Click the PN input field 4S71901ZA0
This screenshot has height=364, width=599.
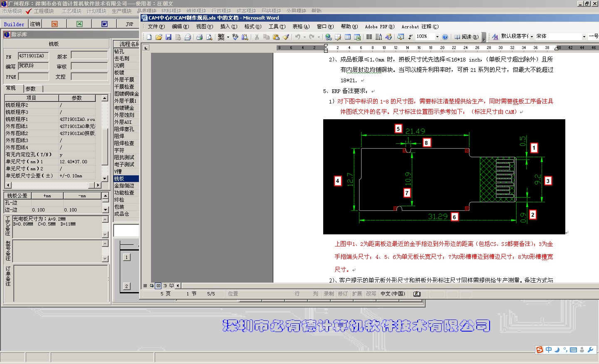pyautogui.click(x=33, y=56)
